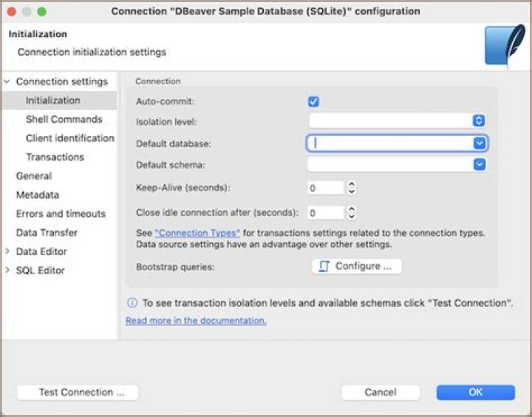Open the Default schema dropdown arrow
Viewport: 532px width, 417px height.
coord(480,165)
